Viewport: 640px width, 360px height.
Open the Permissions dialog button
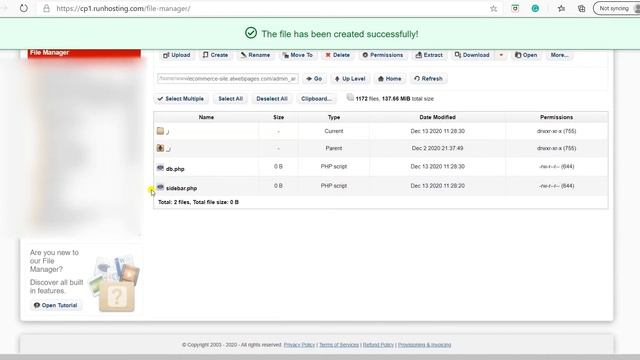pos(383,55)
